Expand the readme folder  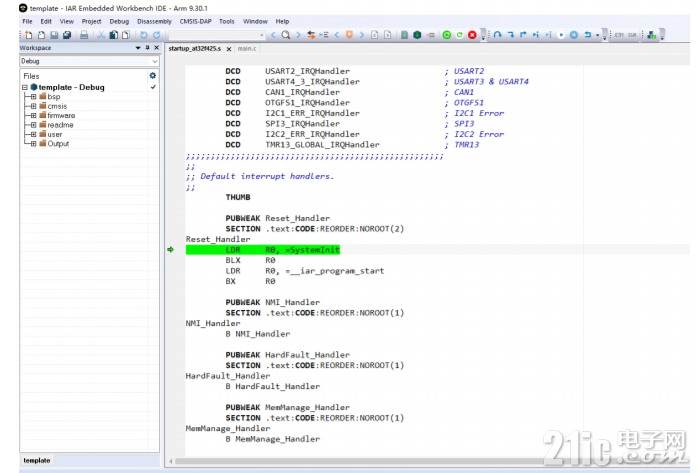[33, 125]
